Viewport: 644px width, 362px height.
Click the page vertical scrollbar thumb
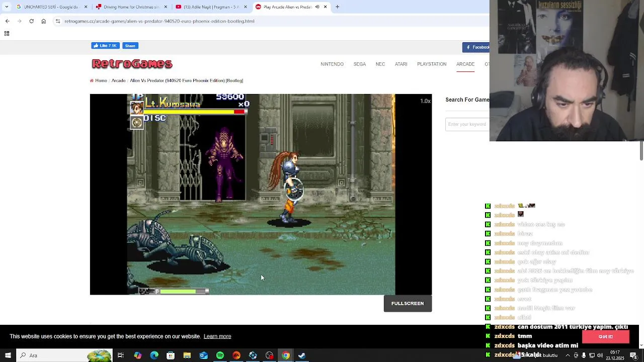pos(641,151)
